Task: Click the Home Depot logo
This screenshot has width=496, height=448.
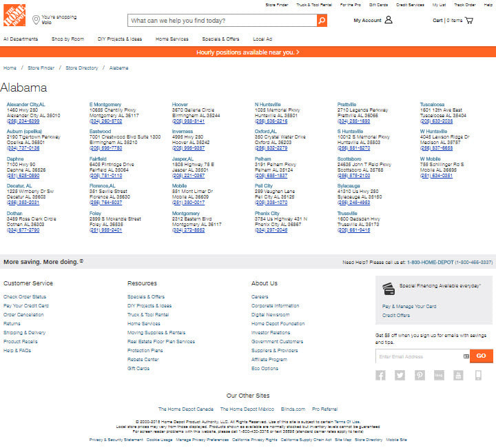Action: coord(14,14)
